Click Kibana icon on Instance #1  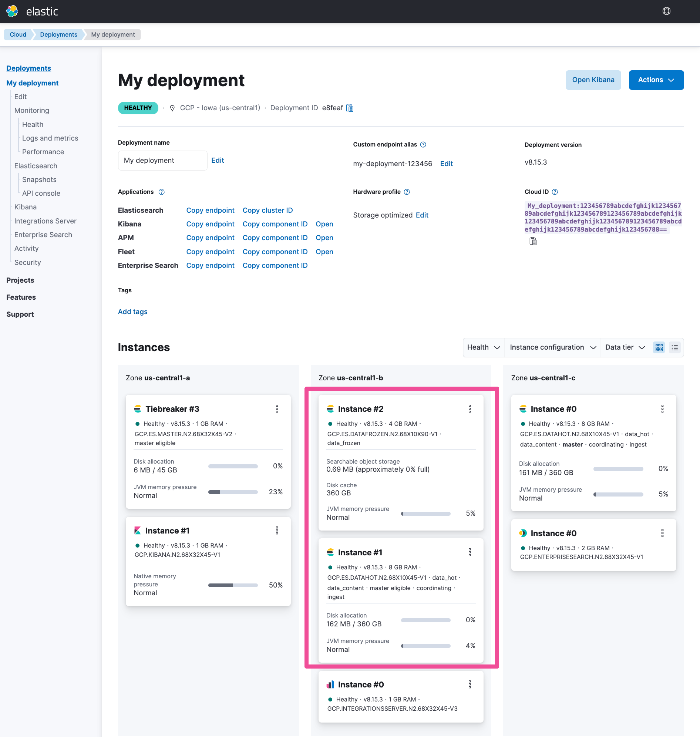137,530
